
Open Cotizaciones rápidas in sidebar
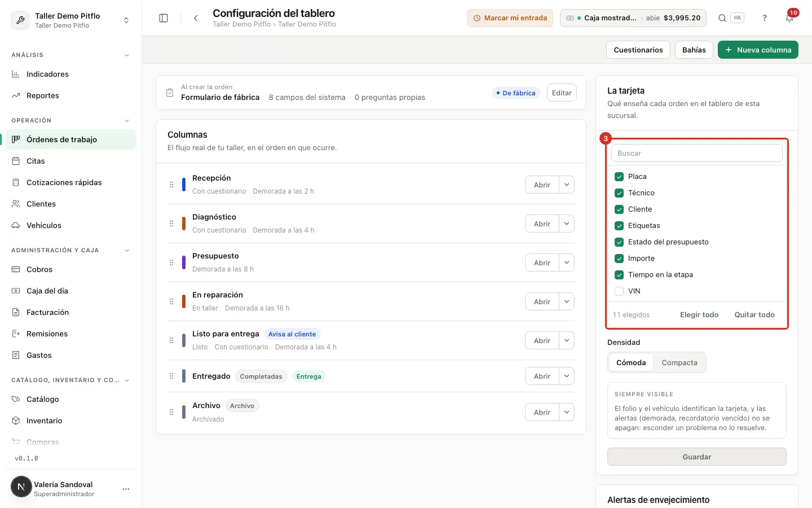71,182
